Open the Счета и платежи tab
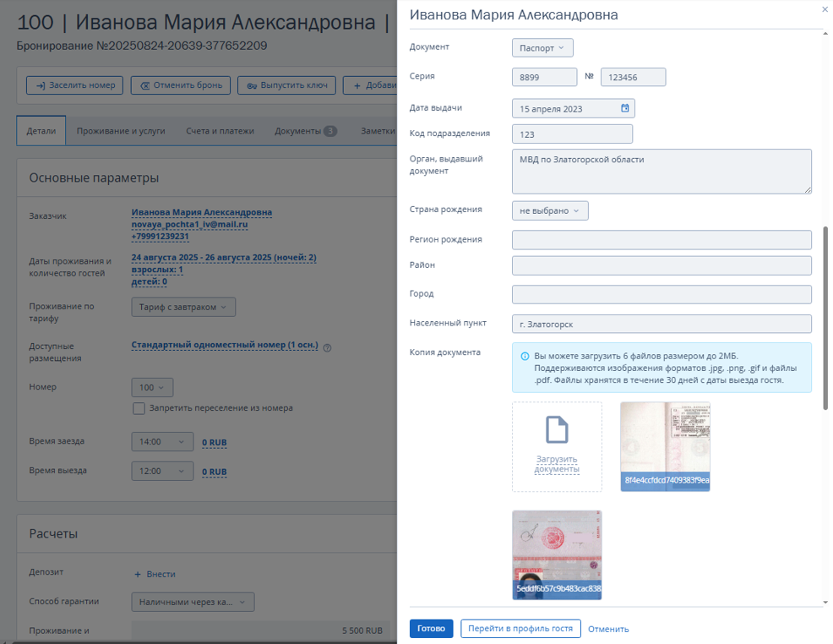The image size is (833, 644). pos(220,131)
